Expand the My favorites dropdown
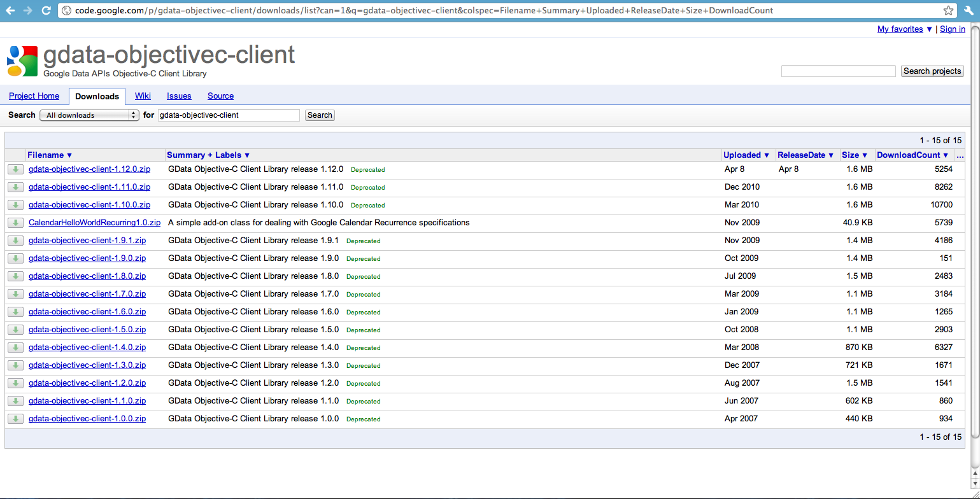The image size is (980, 499). click(905, 29)
